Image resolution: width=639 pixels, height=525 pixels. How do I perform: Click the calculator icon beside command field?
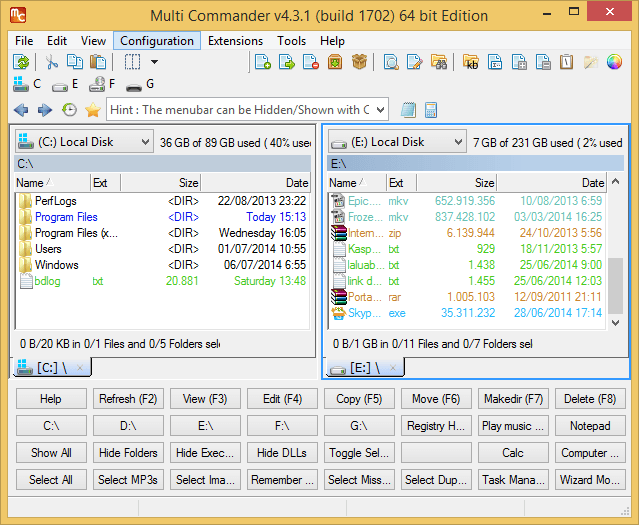431,110
